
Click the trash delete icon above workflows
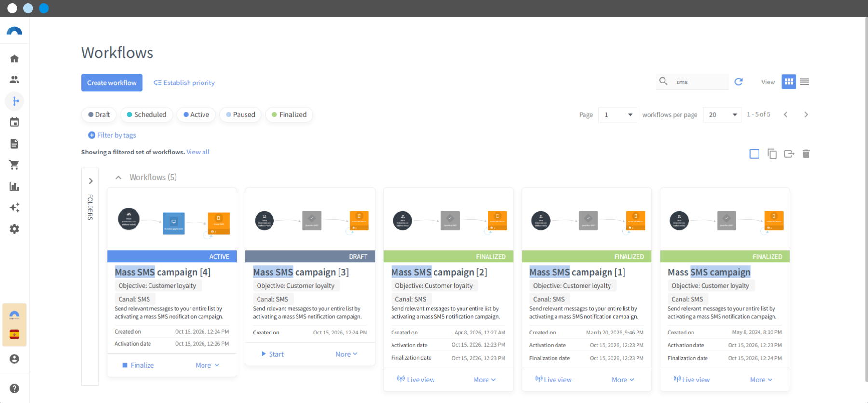(x=806, y=154)
